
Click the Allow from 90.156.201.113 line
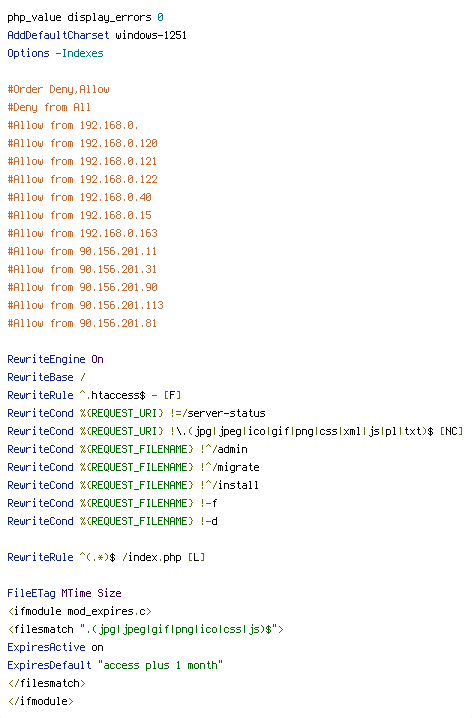pos(86,305)
